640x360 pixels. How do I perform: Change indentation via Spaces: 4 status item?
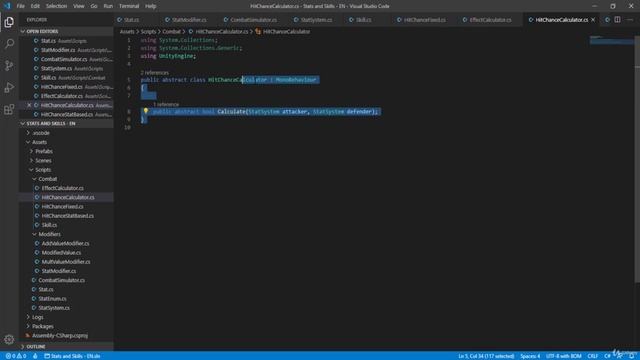tap(530, 356)
